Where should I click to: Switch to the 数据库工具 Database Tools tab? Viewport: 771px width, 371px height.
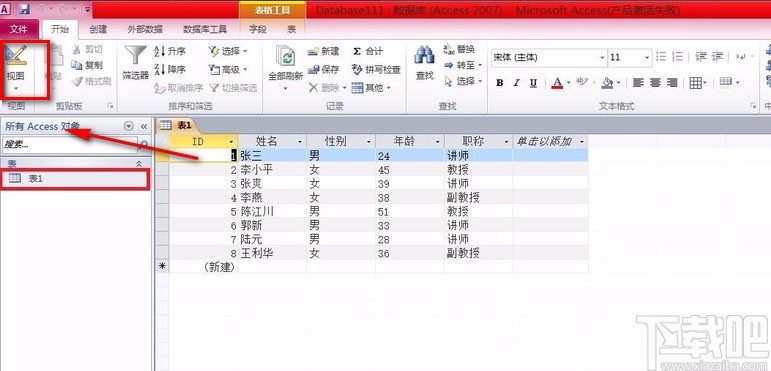[x=205, y=29]
